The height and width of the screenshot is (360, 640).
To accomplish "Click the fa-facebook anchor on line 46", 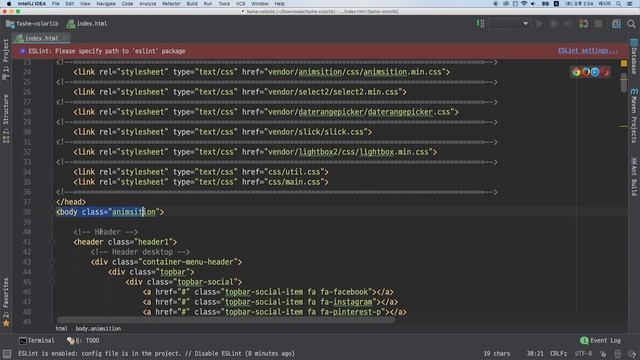I will [268, 292].
